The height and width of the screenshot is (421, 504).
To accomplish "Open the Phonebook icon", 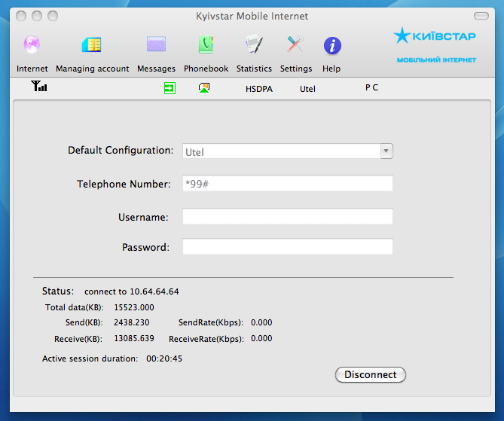I will 206,44.
